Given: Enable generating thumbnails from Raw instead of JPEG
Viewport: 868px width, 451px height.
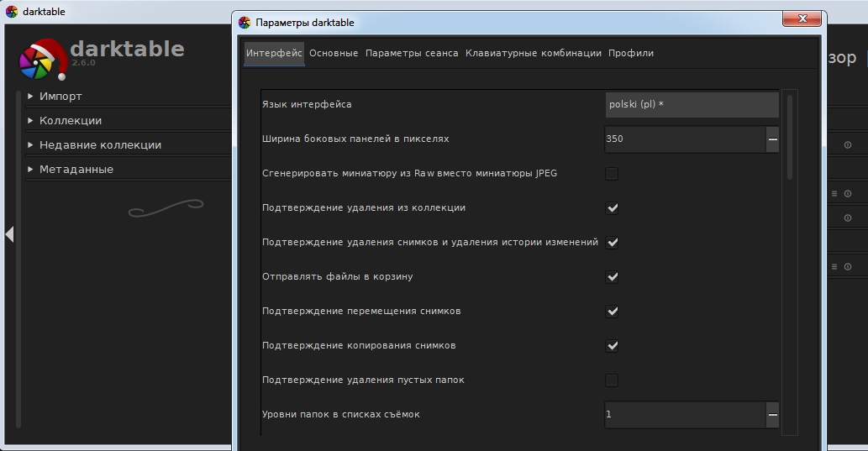Looking at the screenshot, I should pos(612,174).
